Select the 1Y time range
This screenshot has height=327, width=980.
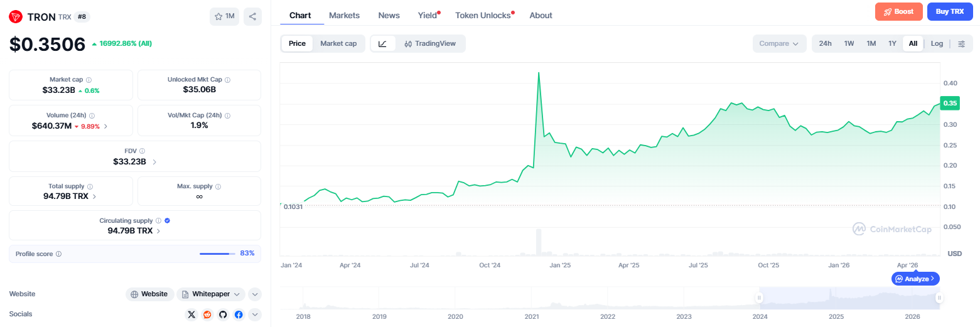click(892, 43)
